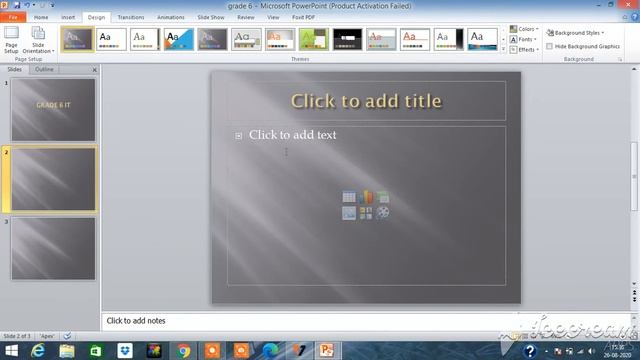Minimize the ribbon with the caret icon
This screenshot has height=360, width=640.
(x=625, y=17)
